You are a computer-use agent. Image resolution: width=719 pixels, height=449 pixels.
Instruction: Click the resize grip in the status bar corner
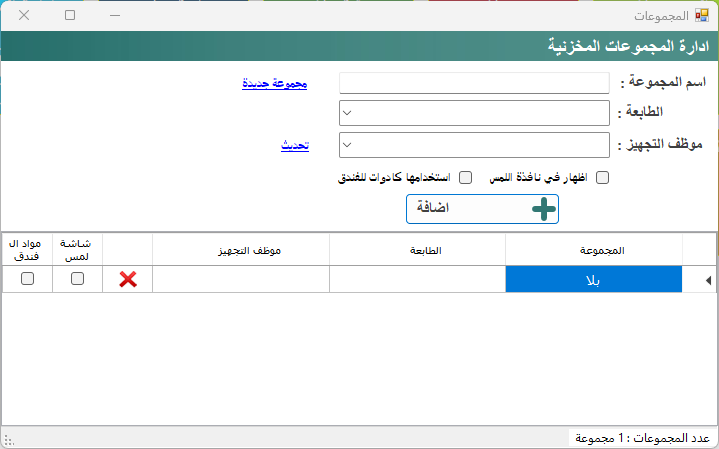pos(9,441)
